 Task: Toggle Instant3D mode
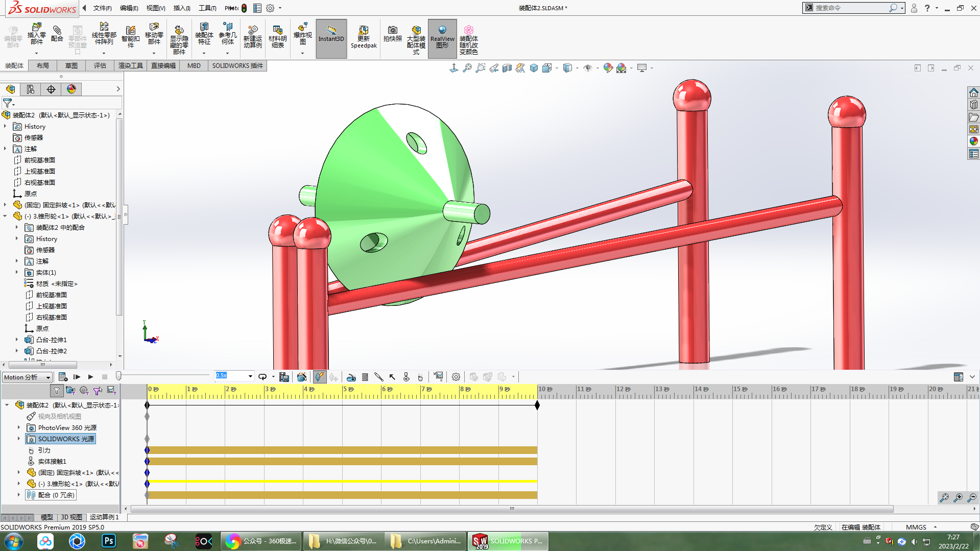[x=331, y=39]
